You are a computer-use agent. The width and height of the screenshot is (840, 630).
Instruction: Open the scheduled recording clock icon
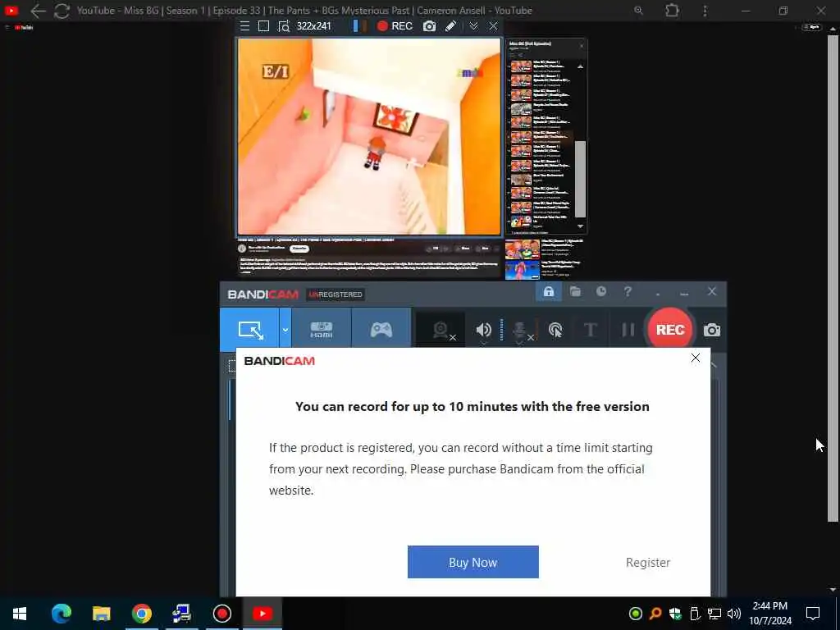tap(601, 291)
